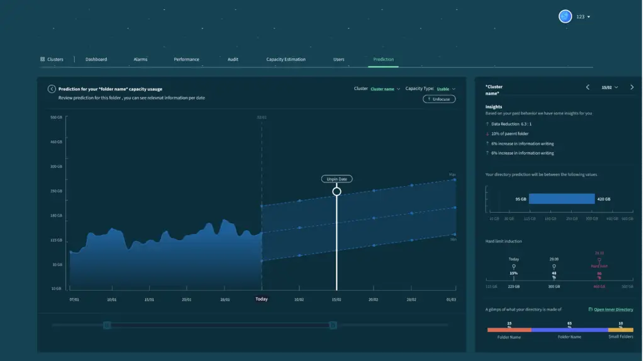Click the orange folder segment in directory bar
Screen dimensions: 644x361
(509, 330)
